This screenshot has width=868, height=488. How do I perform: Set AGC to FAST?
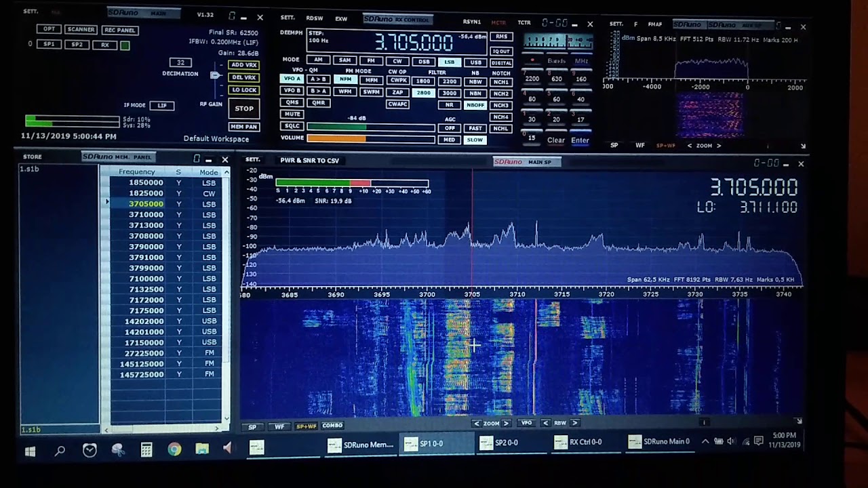coord(475,128)
